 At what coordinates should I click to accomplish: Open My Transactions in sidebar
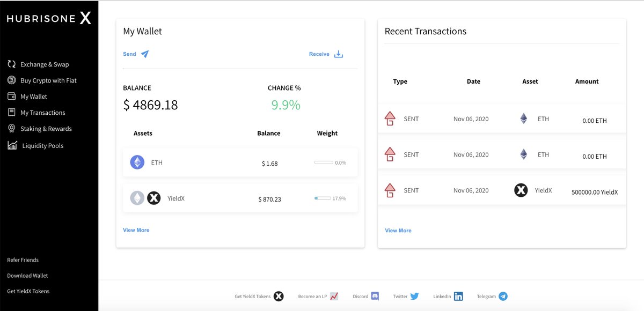click(43, 113)
